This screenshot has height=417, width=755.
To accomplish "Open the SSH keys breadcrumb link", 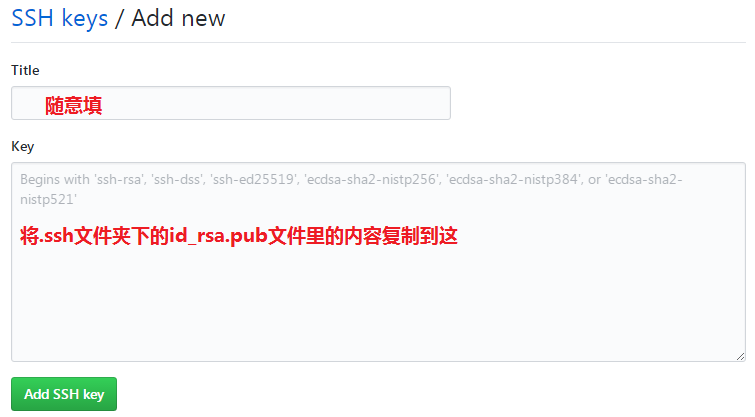I will pos(60,19).
